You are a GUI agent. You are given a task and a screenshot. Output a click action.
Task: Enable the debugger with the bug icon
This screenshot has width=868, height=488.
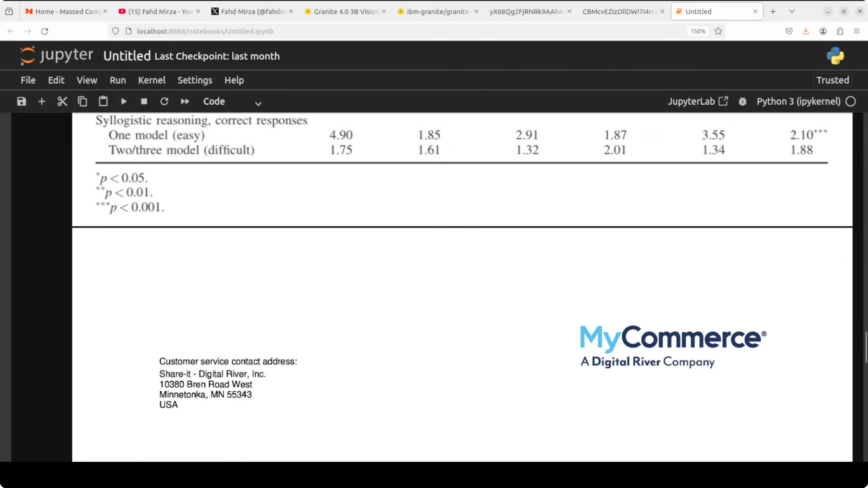tap(743, 101)
